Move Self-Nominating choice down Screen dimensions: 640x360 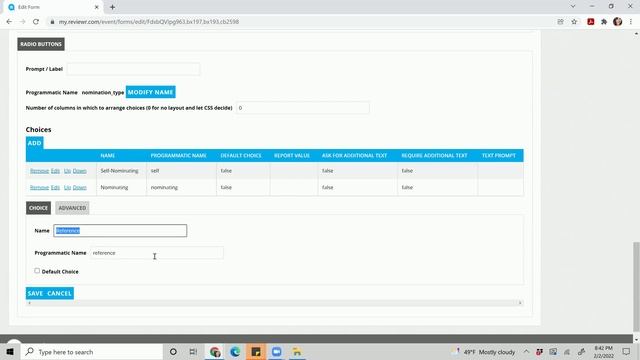(80, 171)
